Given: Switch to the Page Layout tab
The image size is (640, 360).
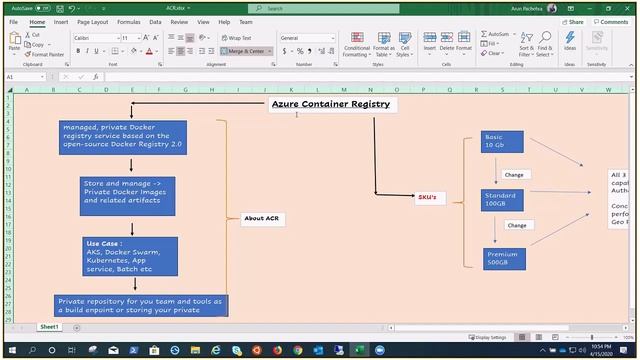Looking at the screenshot, I should coord(93,22).
